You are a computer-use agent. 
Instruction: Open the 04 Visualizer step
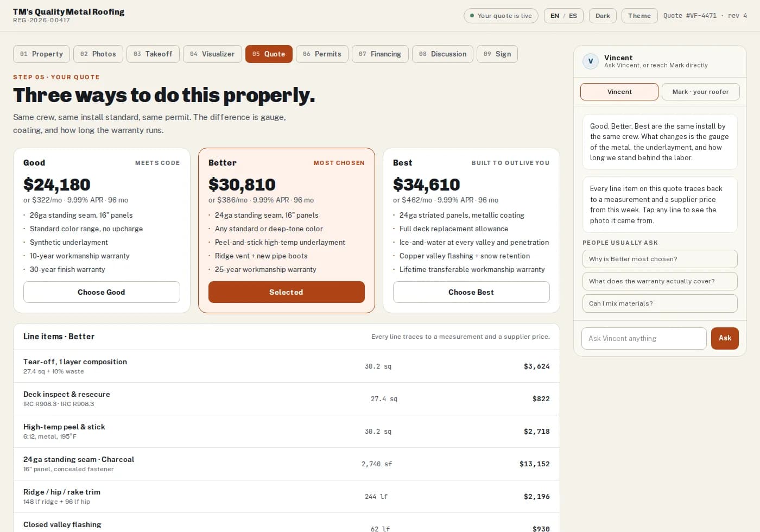click(212, 54)
